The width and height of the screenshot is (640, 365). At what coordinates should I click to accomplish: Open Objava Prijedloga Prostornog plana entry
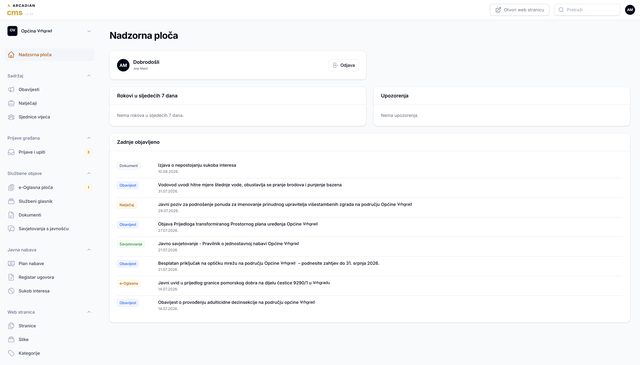point(238,224)
